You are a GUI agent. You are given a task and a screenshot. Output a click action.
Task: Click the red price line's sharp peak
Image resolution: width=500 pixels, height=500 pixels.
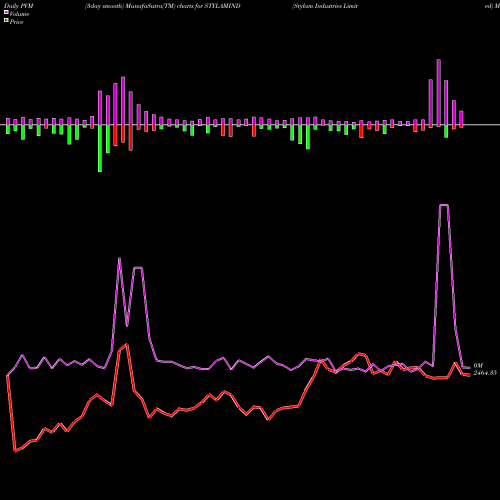(x=127, y=345)
